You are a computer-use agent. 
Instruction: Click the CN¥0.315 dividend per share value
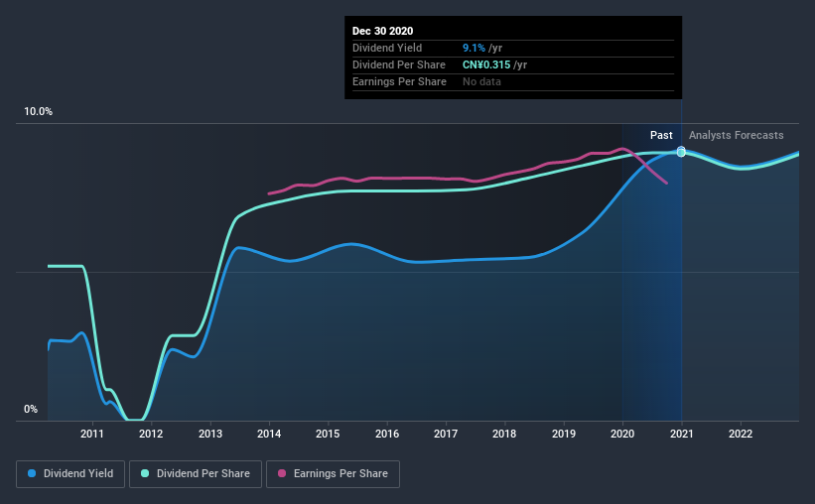point(486,64)
